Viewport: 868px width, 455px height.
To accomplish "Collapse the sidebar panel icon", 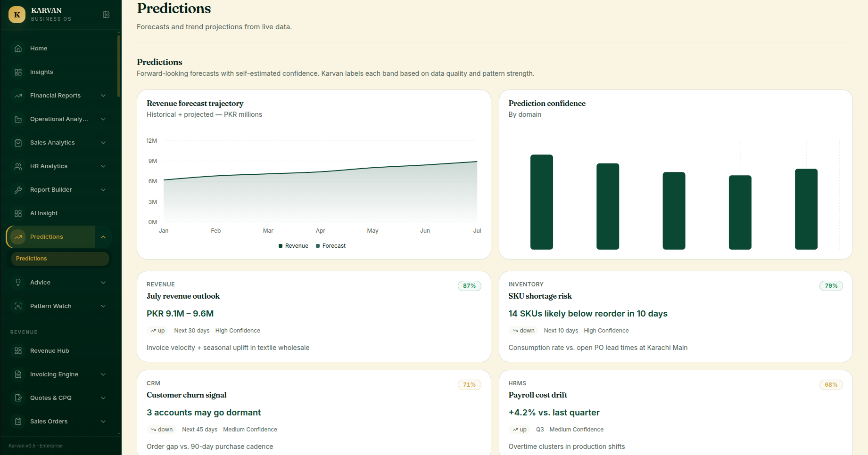I will pos(106,15).
